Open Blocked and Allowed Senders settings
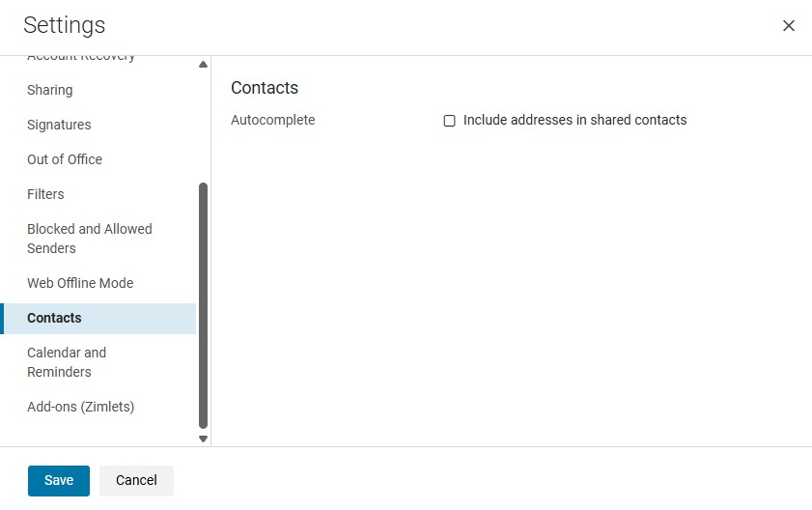812x510 pixels. click(x=90, y=239)
